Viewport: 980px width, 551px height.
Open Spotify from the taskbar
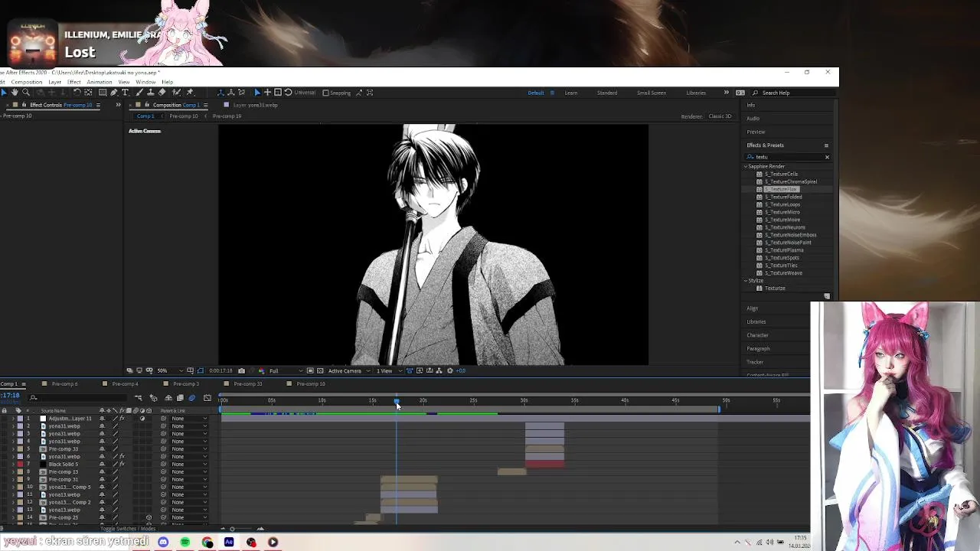185,542
